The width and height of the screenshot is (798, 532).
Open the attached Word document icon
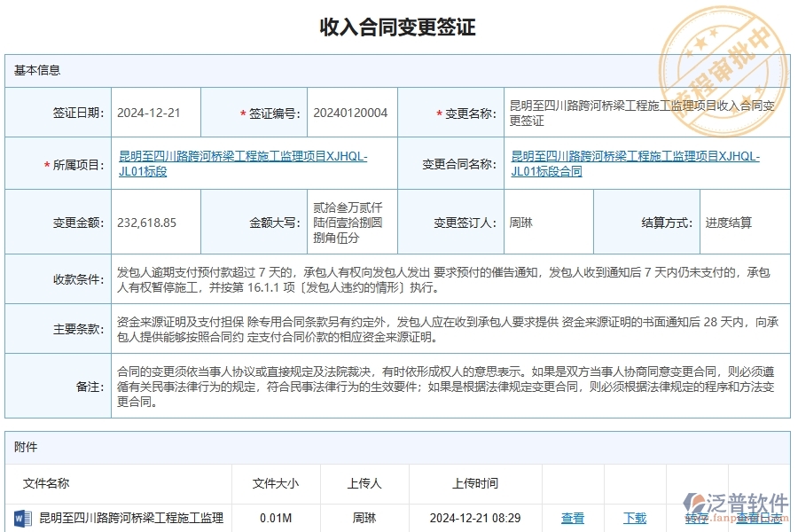click(x=21, y=519)
